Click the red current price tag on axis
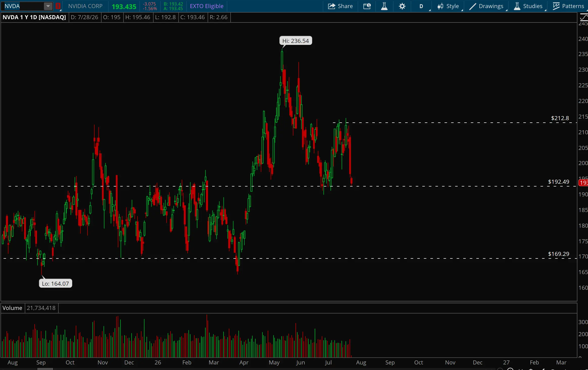This screenshot has width=588, height=370. (583, 182)
